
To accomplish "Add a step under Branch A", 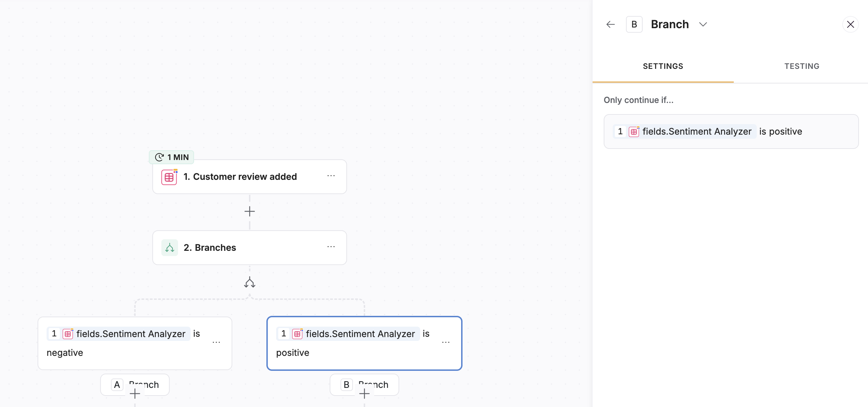I will point(135,394).
